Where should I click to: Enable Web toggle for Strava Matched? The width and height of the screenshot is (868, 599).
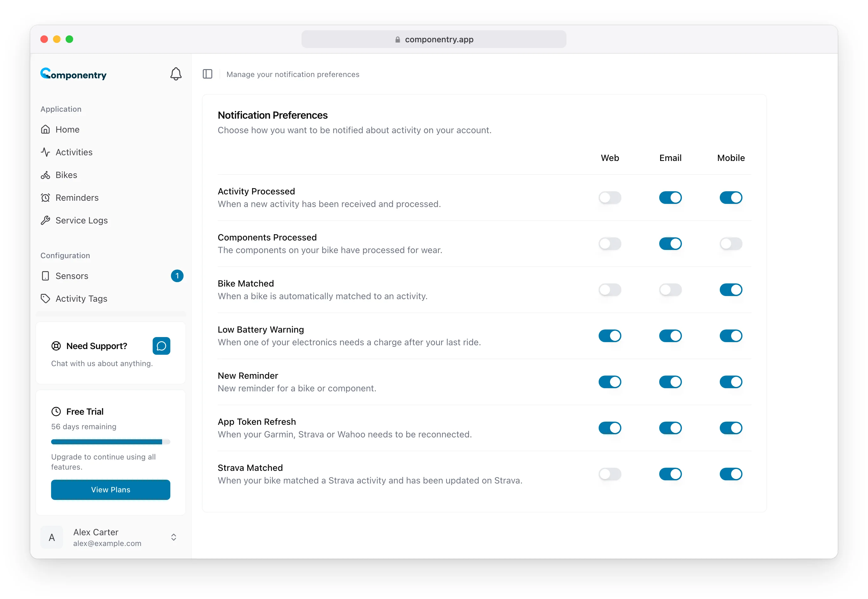point(610,474)
